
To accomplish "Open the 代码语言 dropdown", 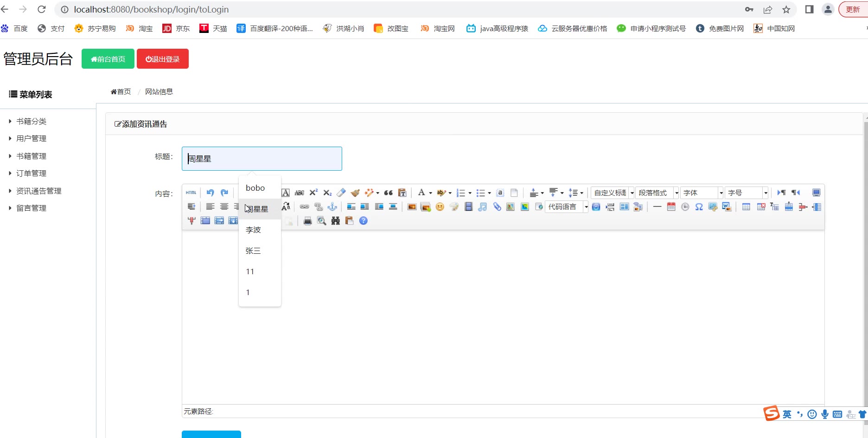I will pos(567,206).
